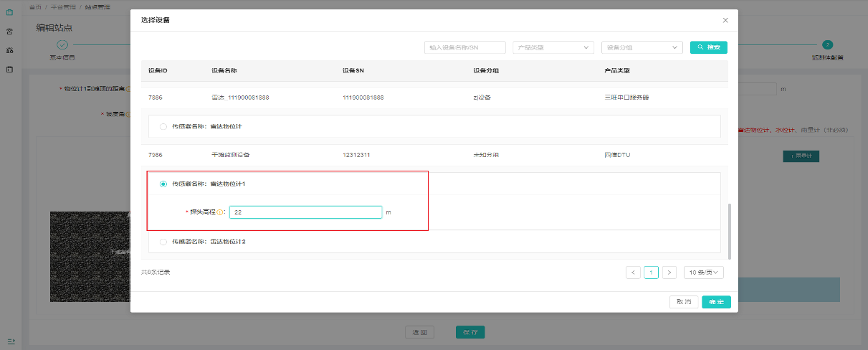Click the fourth icon in left sidebar
This screenshot has width=868, height=350.
(x=9, y=70)
